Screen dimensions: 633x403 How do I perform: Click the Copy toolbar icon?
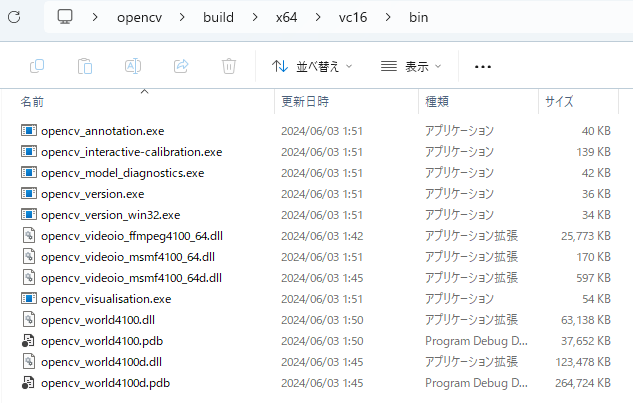coord(37,66)
